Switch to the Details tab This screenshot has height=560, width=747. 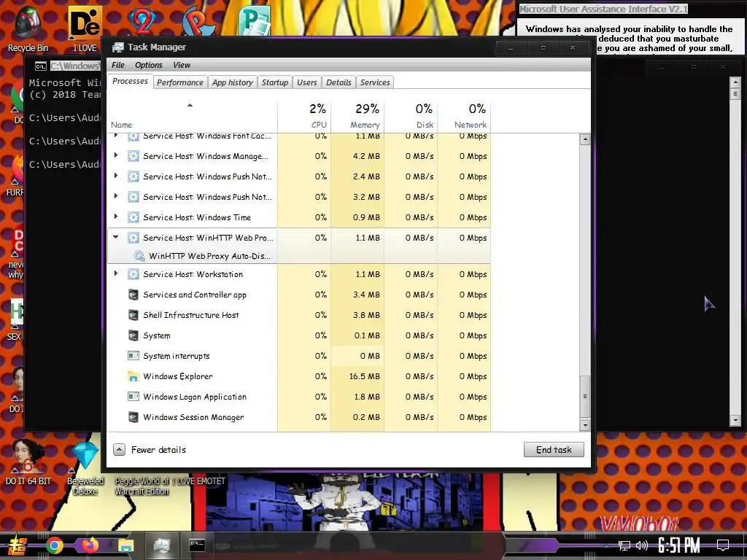pos(338,82)
